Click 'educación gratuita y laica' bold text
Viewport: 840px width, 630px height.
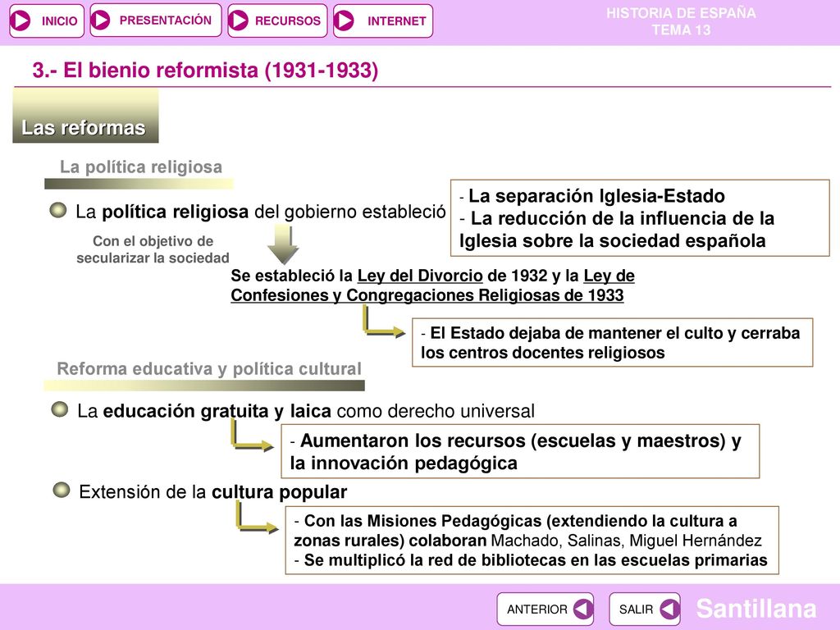(217, 411)
